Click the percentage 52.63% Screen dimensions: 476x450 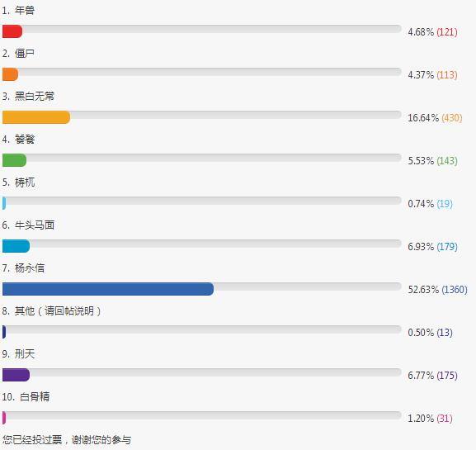(423, 290)
